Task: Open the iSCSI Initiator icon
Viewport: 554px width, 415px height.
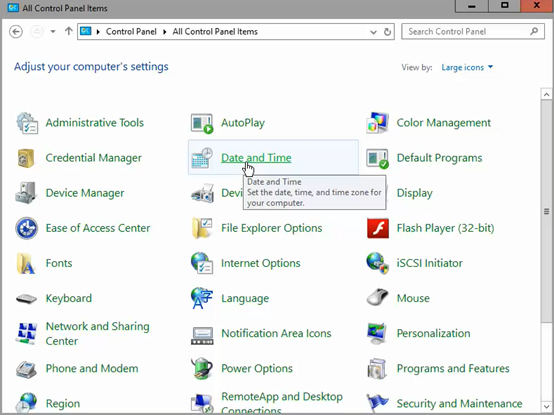Action: tap(377, 263)
